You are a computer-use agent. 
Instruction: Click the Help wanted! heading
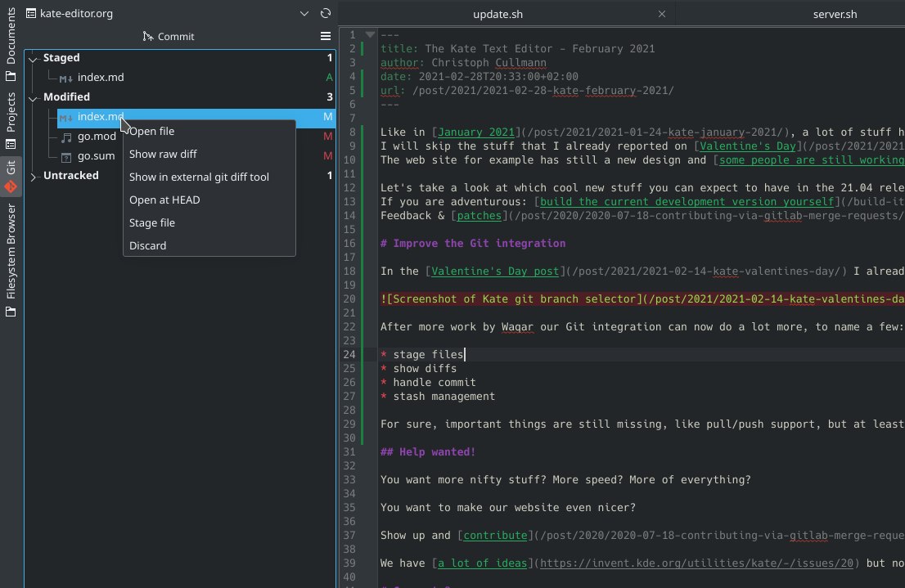[x=428, y=452]
